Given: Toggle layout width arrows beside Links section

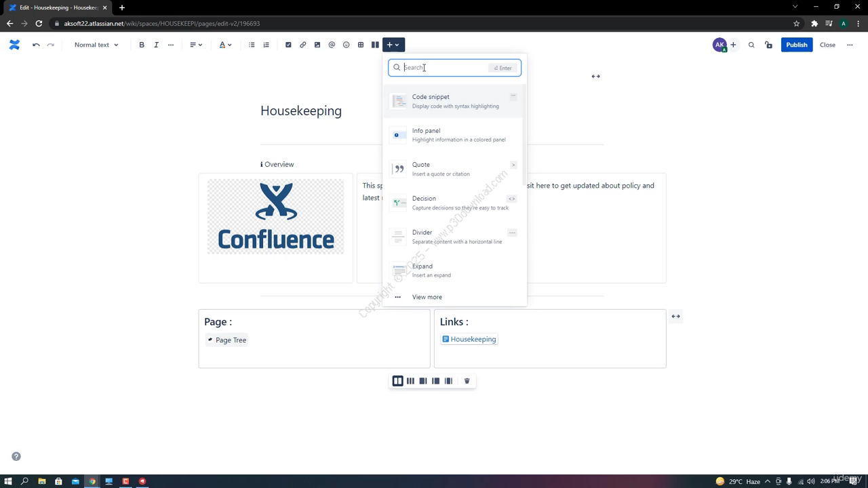Looking at the screenshot, I should coord(675,316).
